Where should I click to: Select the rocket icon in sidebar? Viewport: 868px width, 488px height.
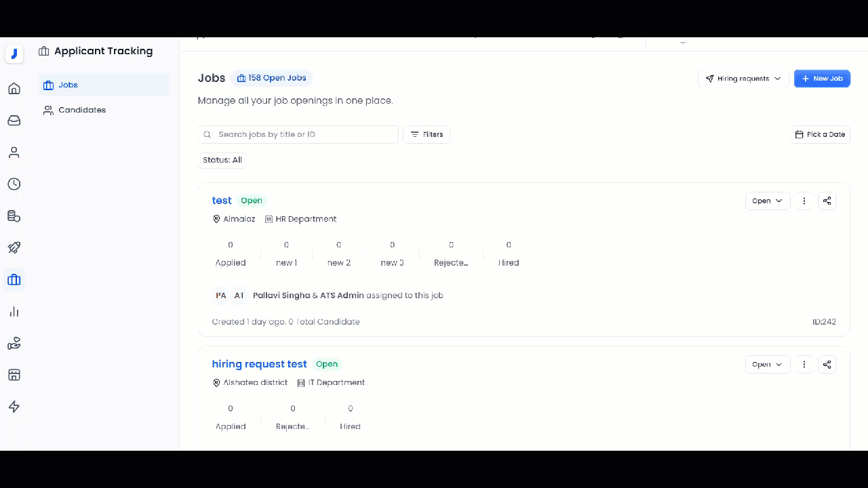click(14, 247)
